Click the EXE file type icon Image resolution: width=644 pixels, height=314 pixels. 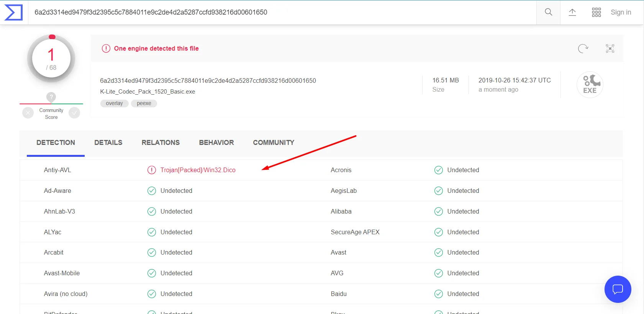590,85
